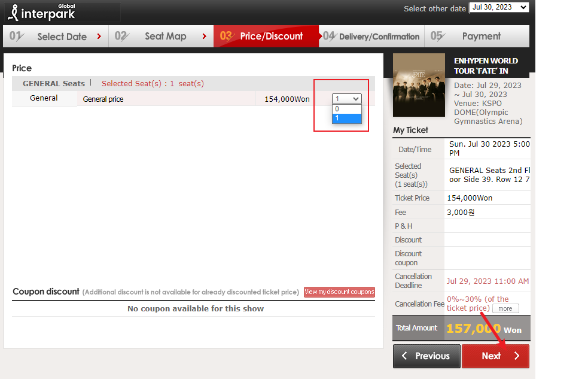Click the ENHYPEN concert poster thumbnail
Image resolution: width=588 pixels, height=379 pixels.
pyautogui.click(x=419, y=84)
